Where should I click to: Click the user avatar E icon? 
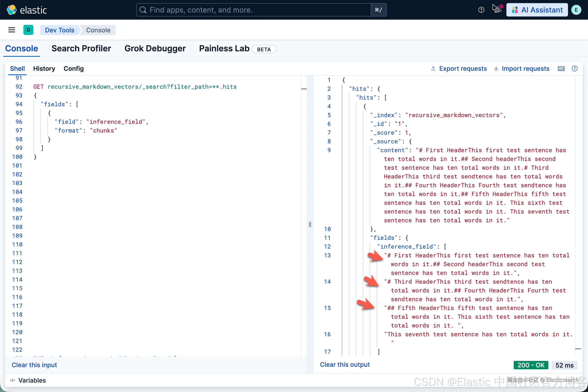(x=576, y=10)
